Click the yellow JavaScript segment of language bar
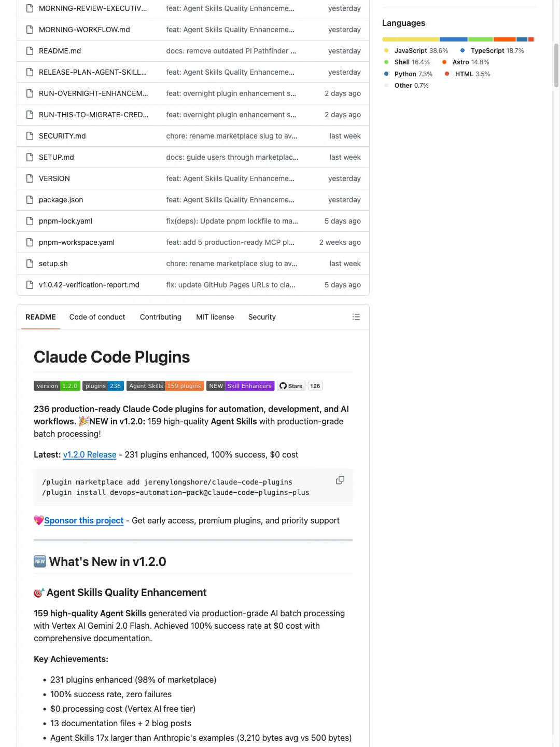This screenshot has width=560, height=747. (x=410, y=39)
